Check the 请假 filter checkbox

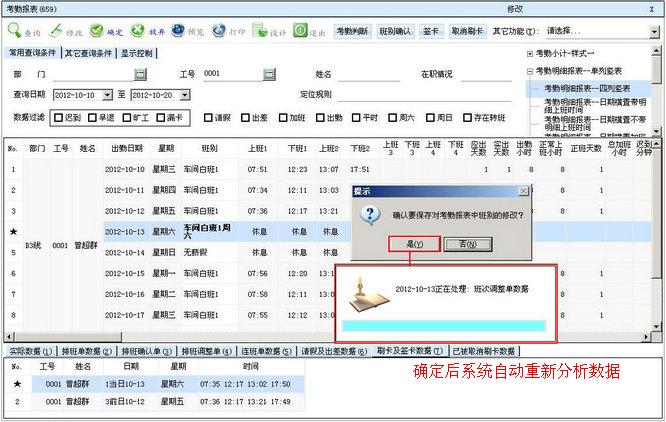click(208, 118)
